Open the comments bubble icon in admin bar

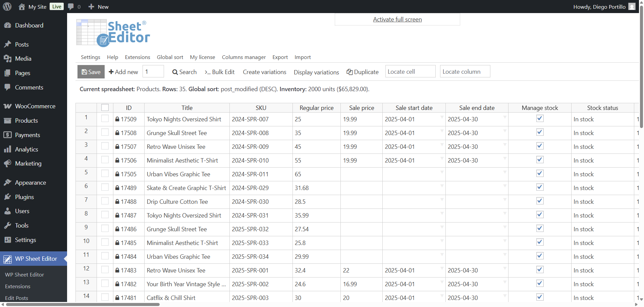click(71, 7)
